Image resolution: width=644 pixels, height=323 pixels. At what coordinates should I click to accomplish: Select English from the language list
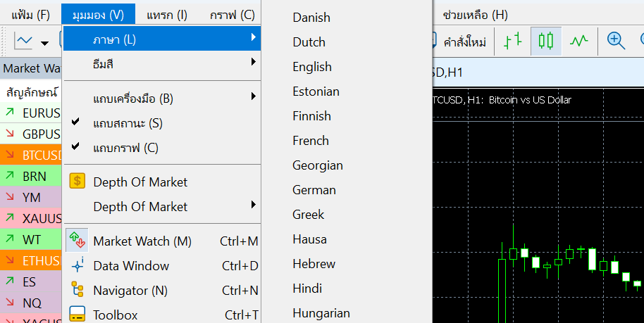(x=312, y=67)
